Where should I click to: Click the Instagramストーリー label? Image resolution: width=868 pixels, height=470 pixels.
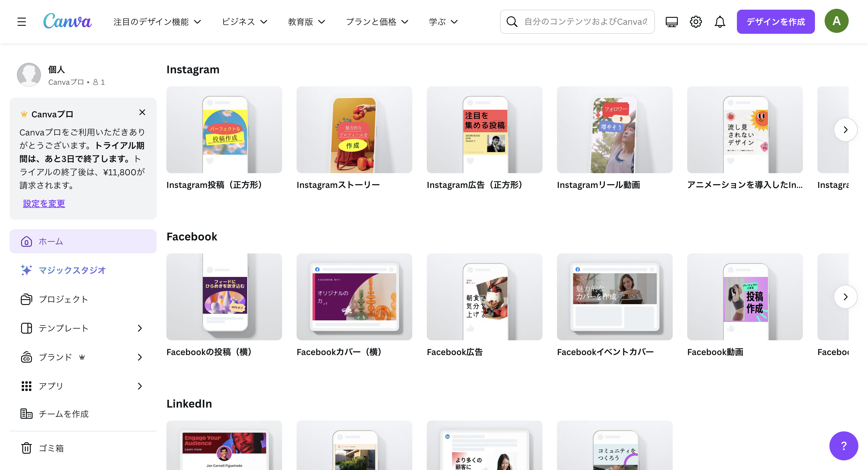[x=338, y=185]
